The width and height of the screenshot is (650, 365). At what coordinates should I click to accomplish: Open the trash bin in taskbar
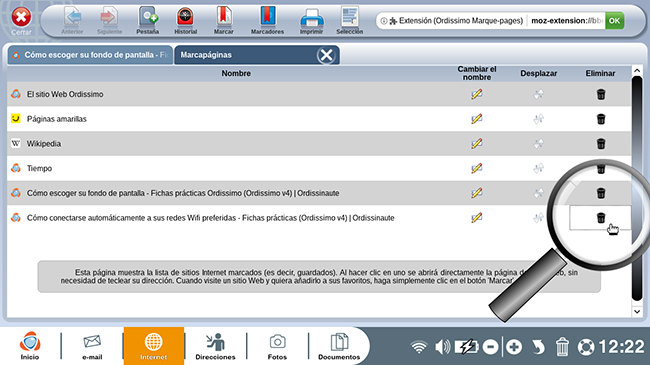point(562,347)
